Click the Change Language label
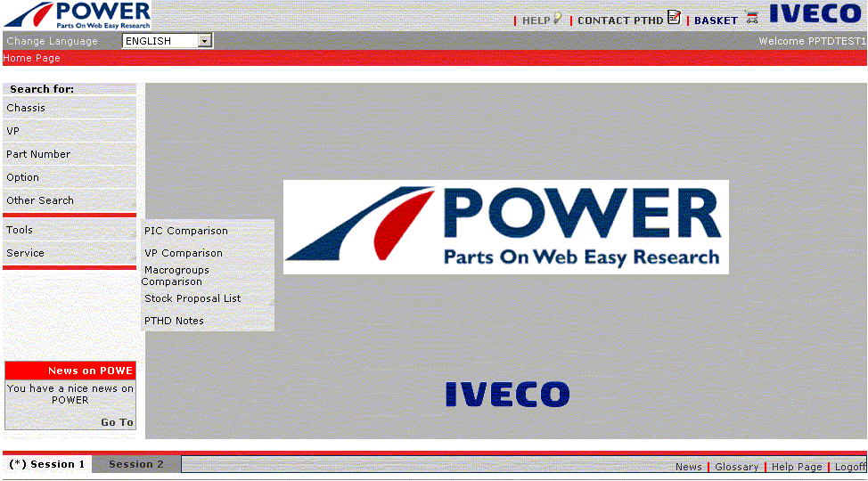The image size is (868, 481). (52, 41)
